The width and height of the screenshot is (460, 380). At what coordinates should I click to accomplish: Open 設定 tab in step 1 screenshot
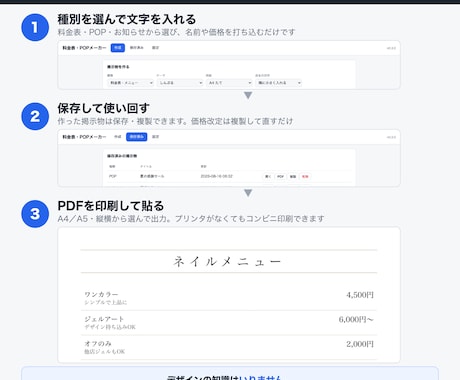155,48
